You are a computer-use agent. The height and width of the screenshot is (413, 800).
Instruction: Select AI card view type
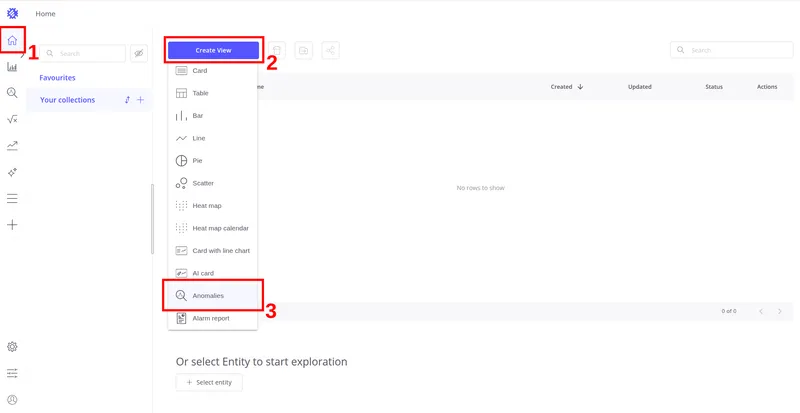coord(212,273)
